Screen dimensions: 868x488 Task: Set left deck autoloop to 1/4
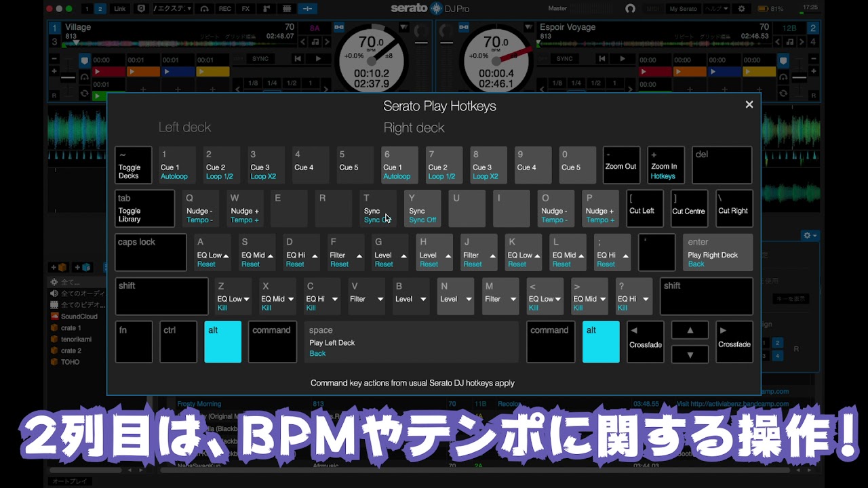(x=272, y=83)
